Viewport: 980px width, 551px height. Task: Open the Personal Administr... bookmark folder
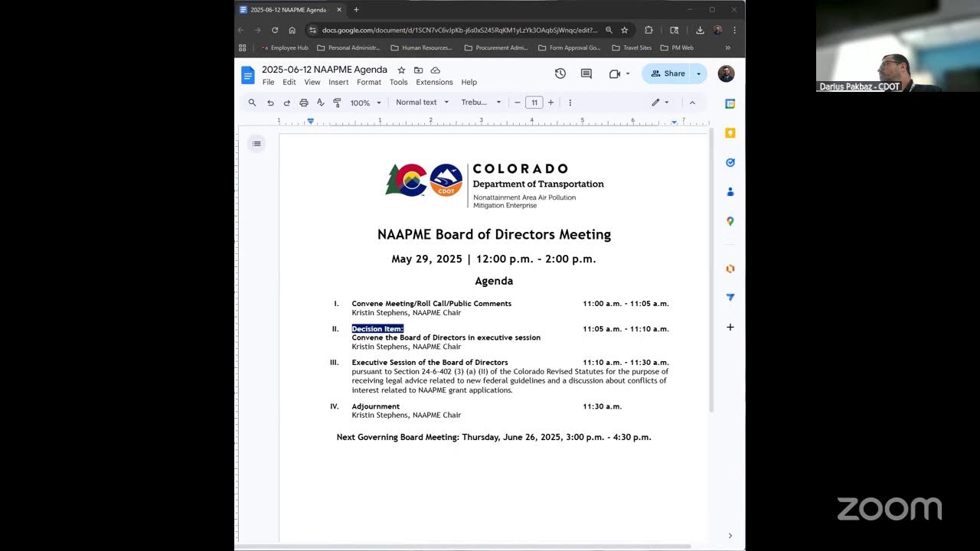click(348, 47)
